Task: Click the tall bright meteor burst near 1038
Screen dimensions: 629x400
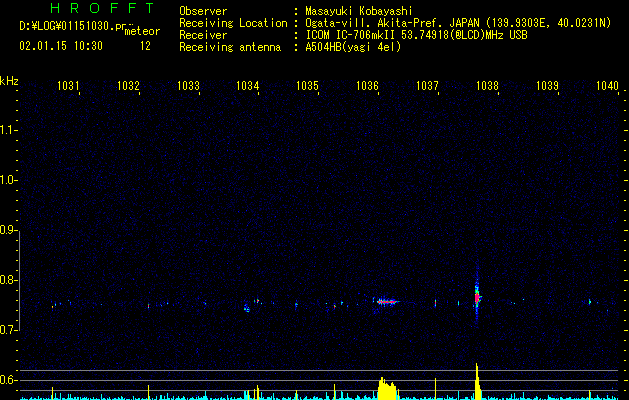Action: pyautogui.click(x=477, y=296)
